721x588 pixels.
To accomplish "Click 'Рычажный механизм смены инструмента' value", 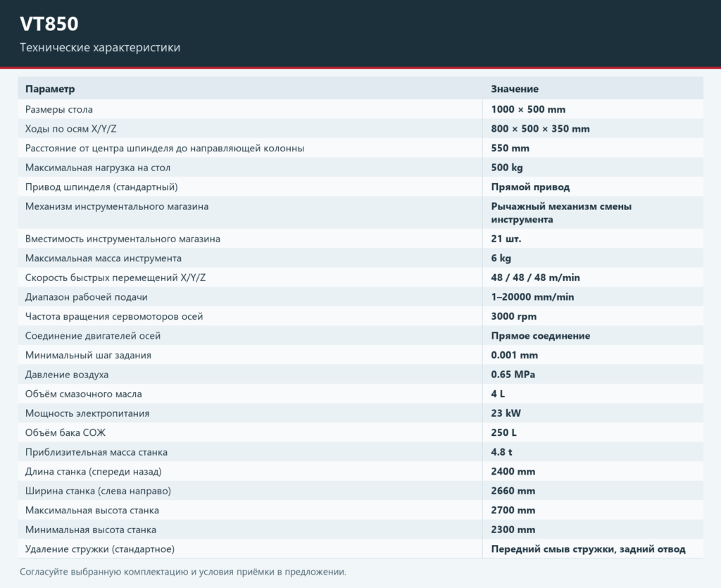I will coord(561,213).
